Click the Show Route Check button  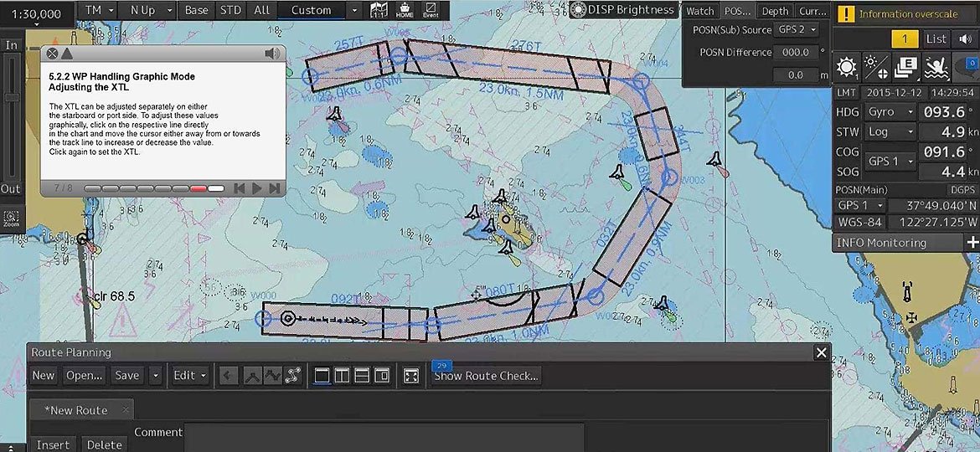[486, 377]
